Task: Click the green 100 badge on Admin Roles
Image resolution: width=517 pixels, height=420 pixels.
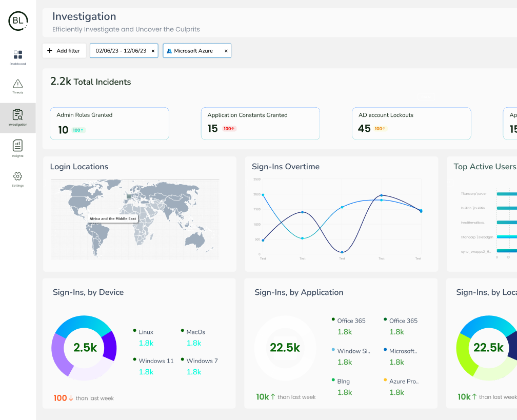Action: (x=78, y=130)
